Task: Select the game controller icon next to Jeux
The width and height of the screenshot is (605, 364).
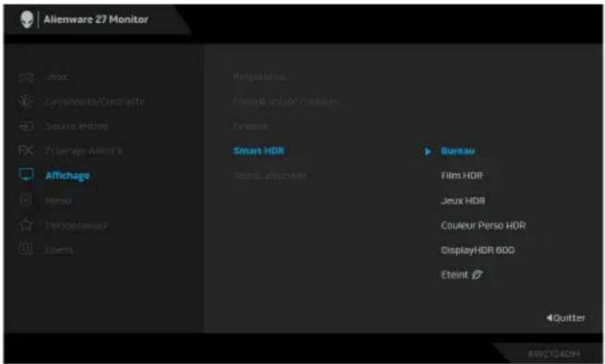Action: coord(26,77)
